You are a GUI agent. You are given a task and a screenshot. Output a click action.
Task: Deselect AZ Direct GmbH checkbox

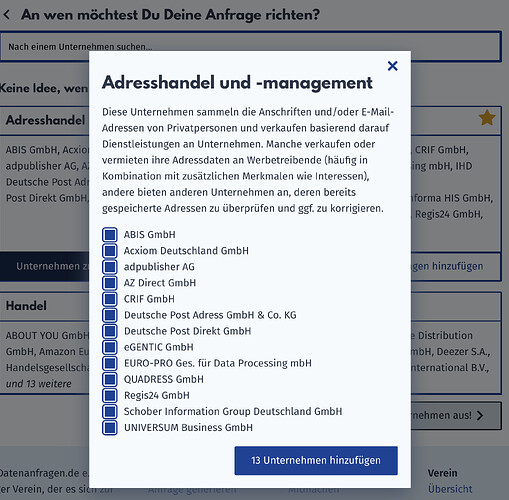point(110,283)
